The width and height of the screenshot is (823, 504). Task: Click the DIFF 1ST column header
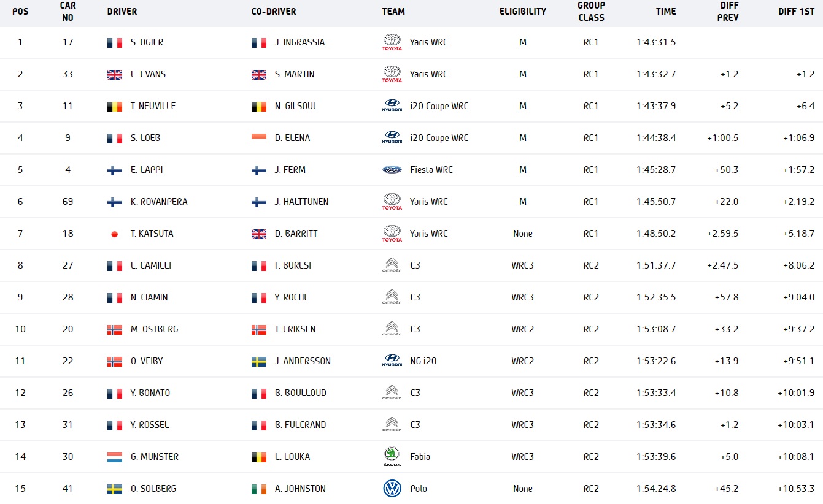pyautogui.click(x=796, y=12)
